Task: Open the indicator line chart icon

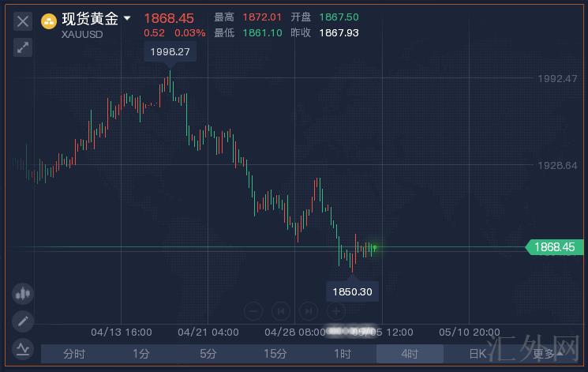Action: coord(22,348)
